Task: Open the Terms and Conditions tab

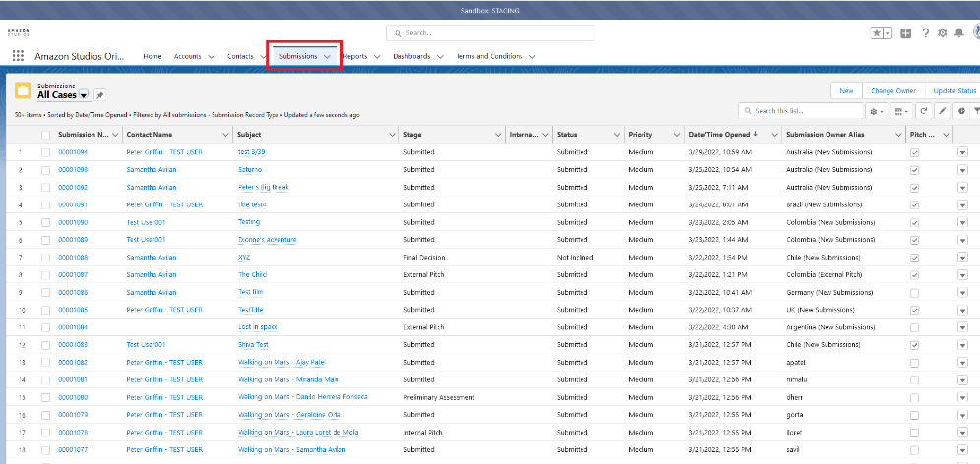Action: pos(489,56)
